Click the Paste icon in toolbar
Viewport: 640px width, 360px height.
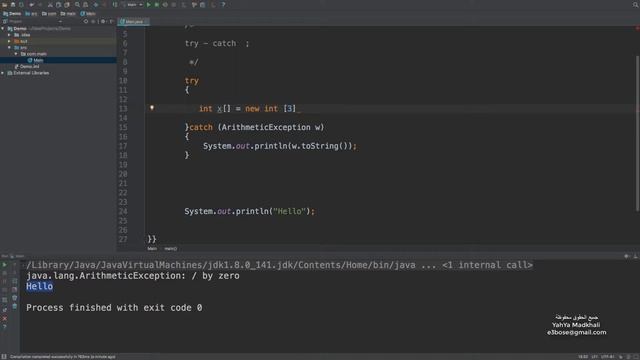coord(67,4)
